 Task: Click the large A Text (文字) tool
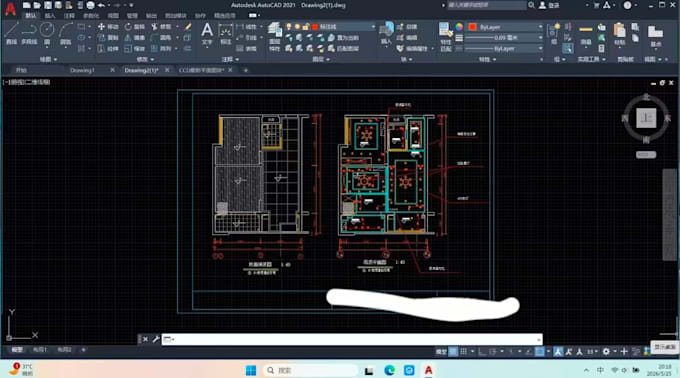(207, 33)
